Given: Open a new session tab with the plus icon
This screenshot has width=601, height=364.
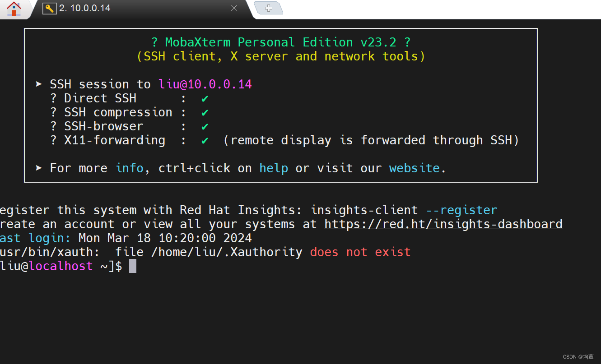Looking at the screenshot, I should (x=269, y=8).
